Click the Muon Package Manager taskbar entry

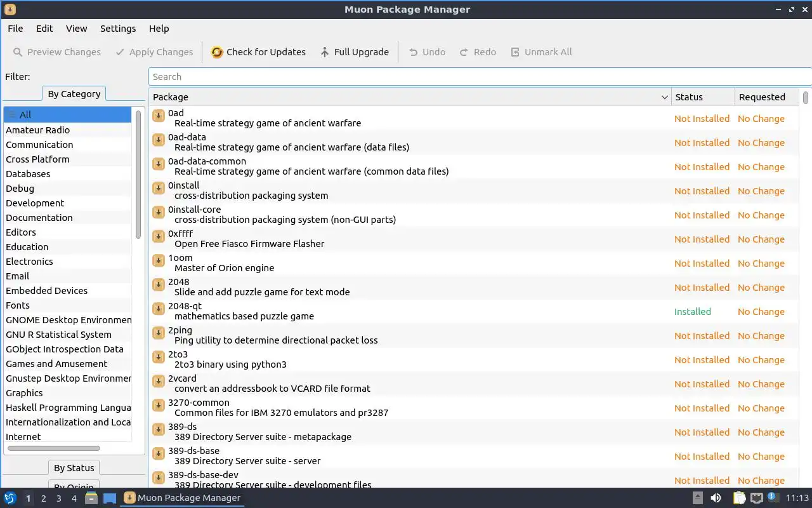(x=182, y=498)
